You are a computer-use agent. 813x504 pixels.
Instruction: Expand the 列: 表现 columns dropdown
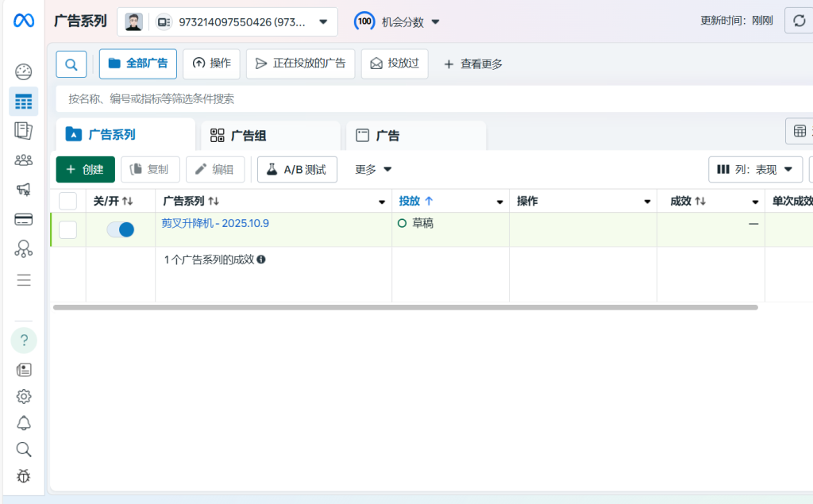[755, 169]
